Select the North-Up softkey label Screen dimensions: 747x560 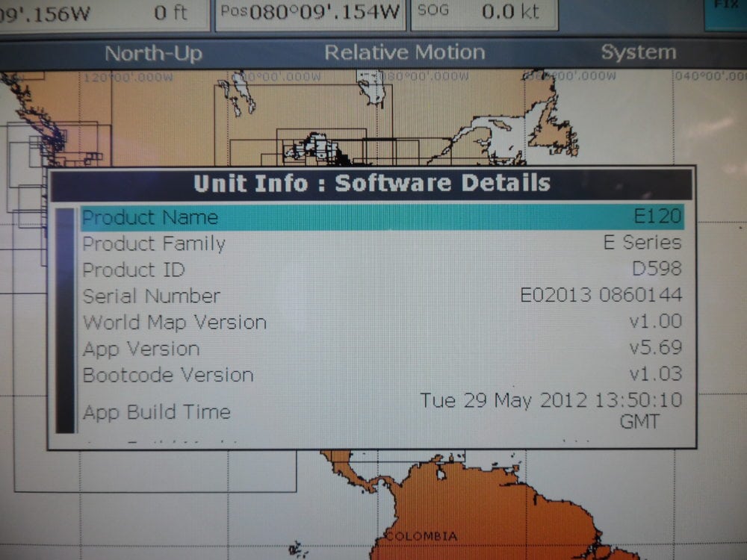pyautogui.click(x=153, y=53)
